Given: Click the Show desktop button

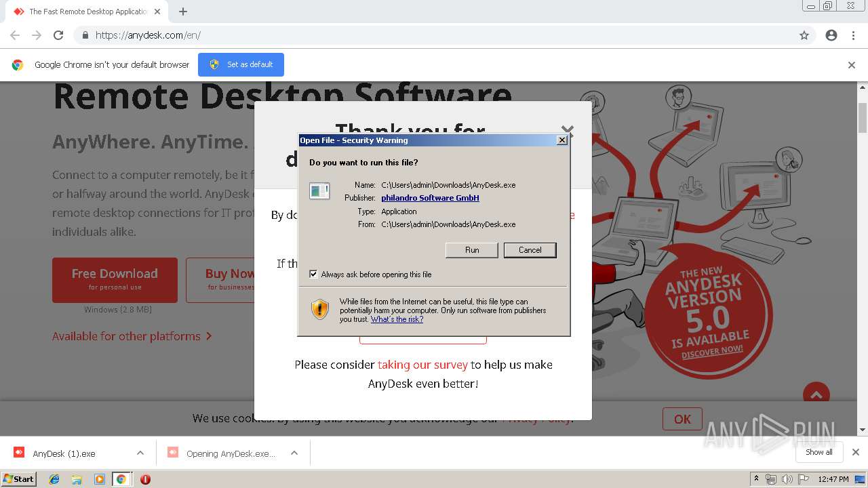Looking at the screenshot, I should pyautogui.click(x=861, y=479).
